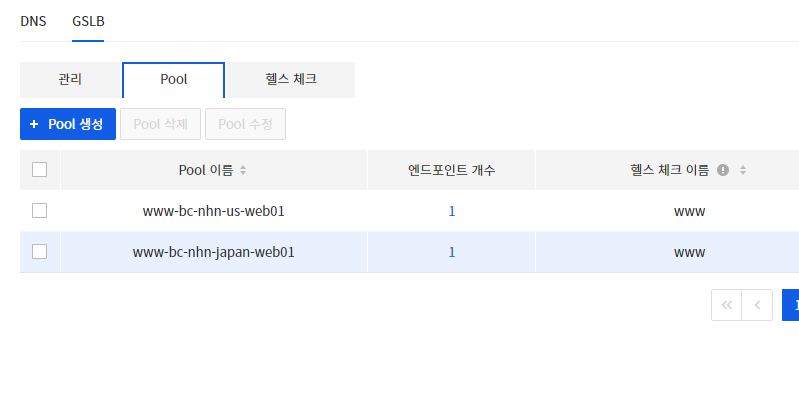Select the GSLB tab
The image size is (799, 410).
coord(88,21)
